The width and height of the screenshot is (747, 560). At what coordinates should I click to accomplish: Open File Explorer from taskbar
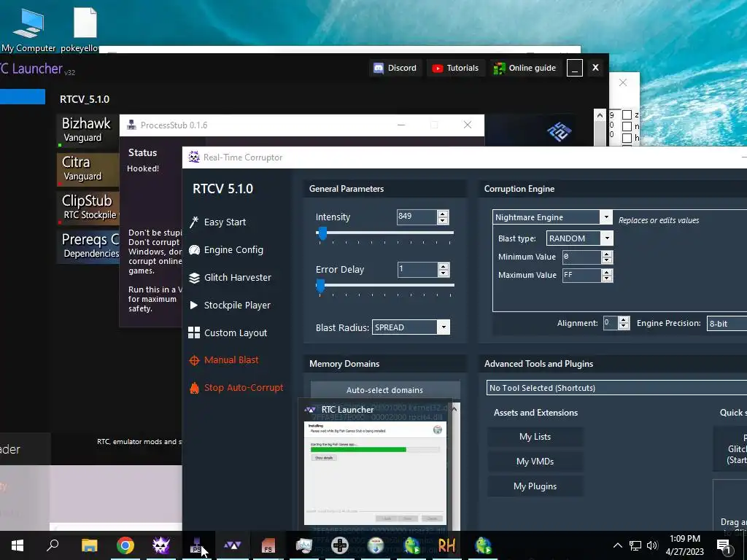89,545
